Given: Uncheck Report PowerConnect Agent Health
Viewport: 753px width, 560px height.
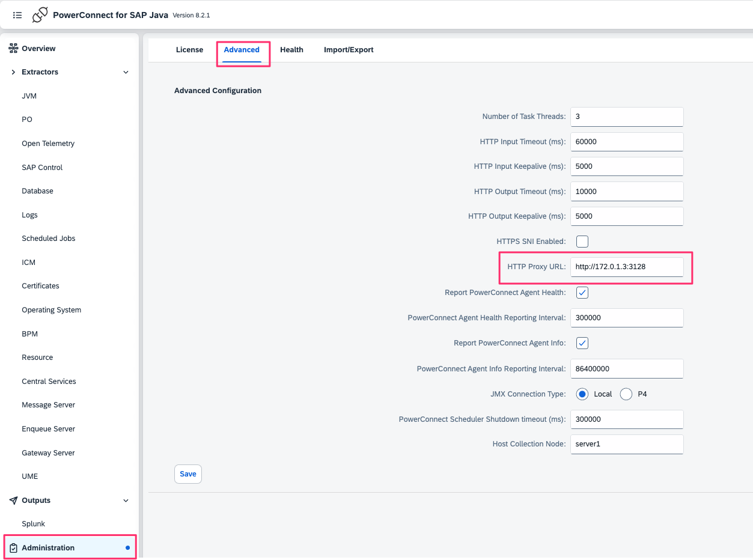Looking at the screenshot, I should (x=582, y=292).
